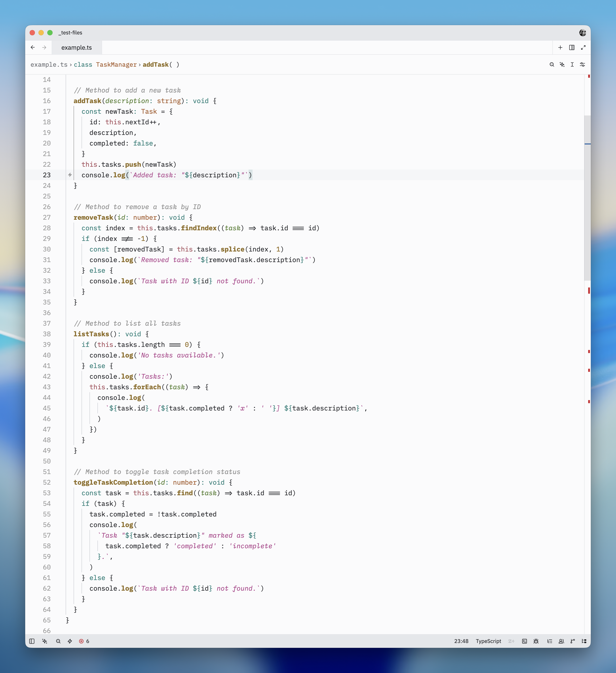This screenshot has height=673, width=616.
Task: Open the user avatar menu
Action: click(x=582, y=33)
